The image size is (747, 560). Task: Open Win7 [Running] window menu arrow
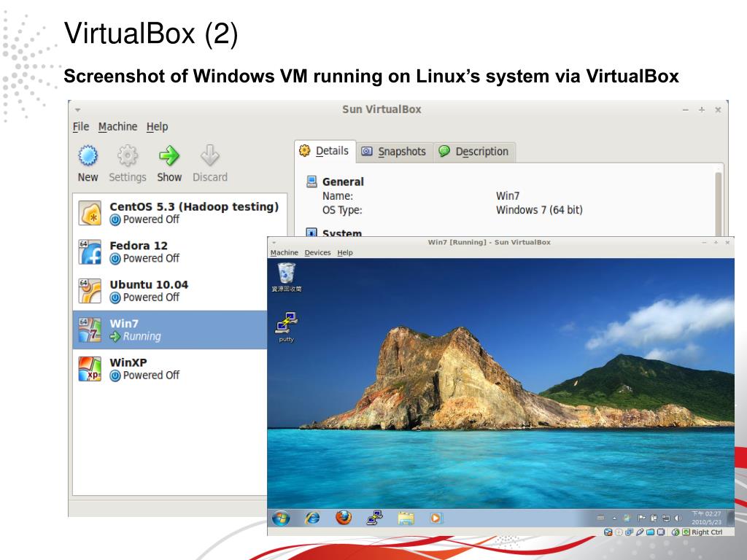click(x=274, y=242)
